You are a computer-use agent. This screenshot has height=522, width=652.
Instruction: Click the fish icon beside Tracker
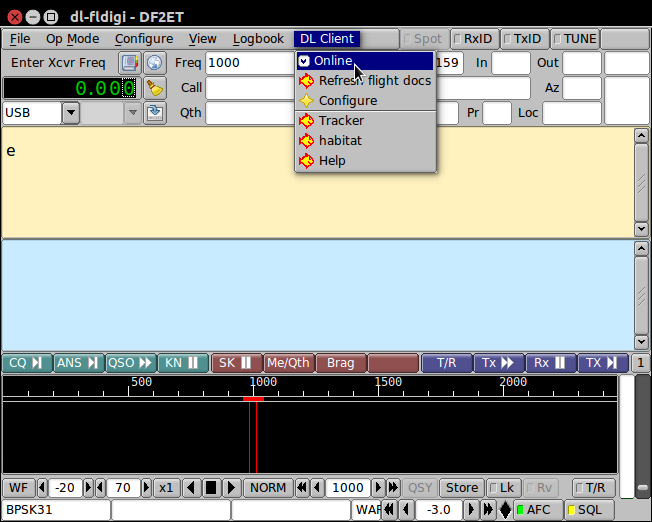307,121
